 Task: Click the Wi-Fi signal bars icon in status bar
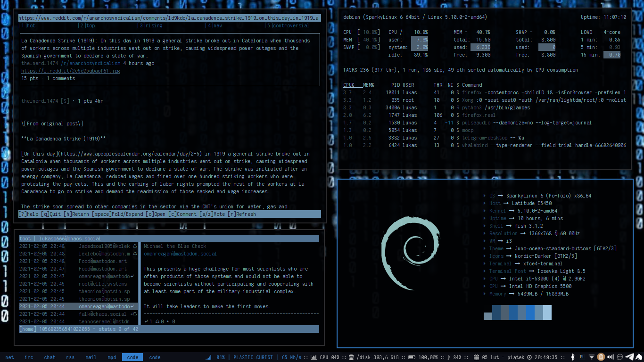click(x=208, y=357)
